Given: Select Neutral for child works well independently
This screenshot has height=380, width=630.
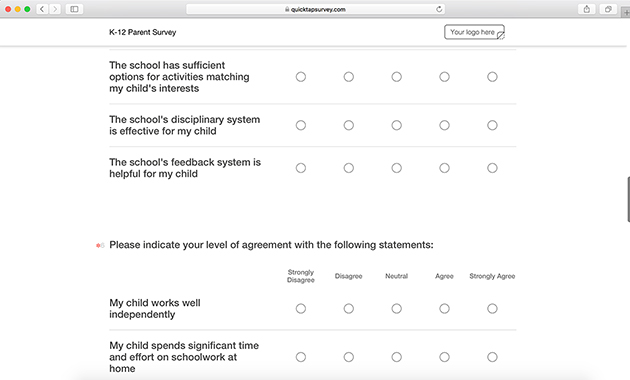Looking at the screenshot, I should point(397,308).
